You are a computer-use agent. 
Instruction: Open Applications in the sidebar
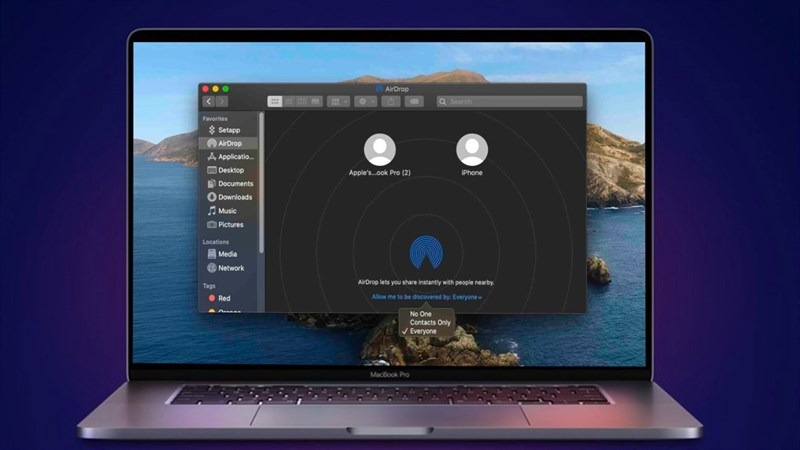pos(229,157)
